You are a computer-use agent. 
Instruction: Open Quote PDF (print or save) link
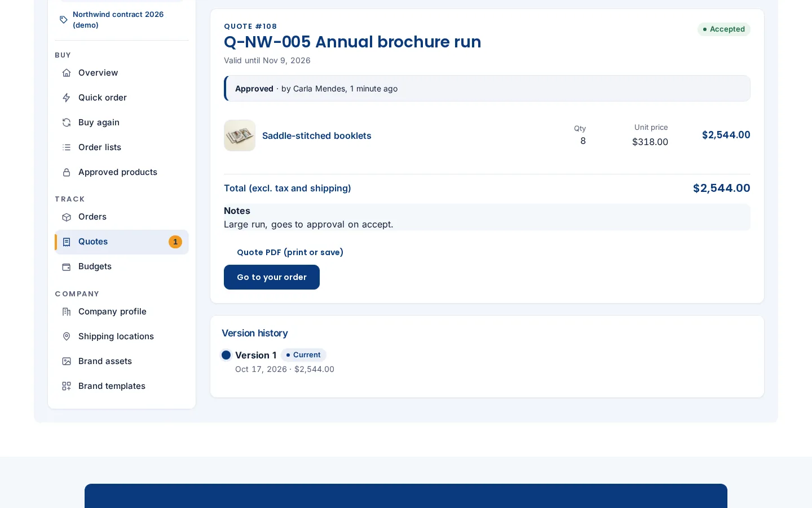tap(290, 252)
